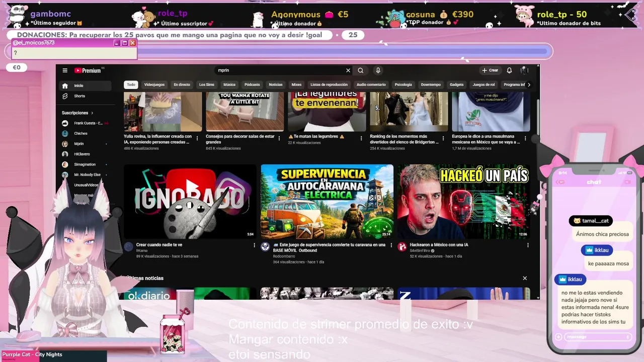Open Rodcombarro channel avatar icon
The width and height of the screenshot is (644, 362).
pos(265,246)
